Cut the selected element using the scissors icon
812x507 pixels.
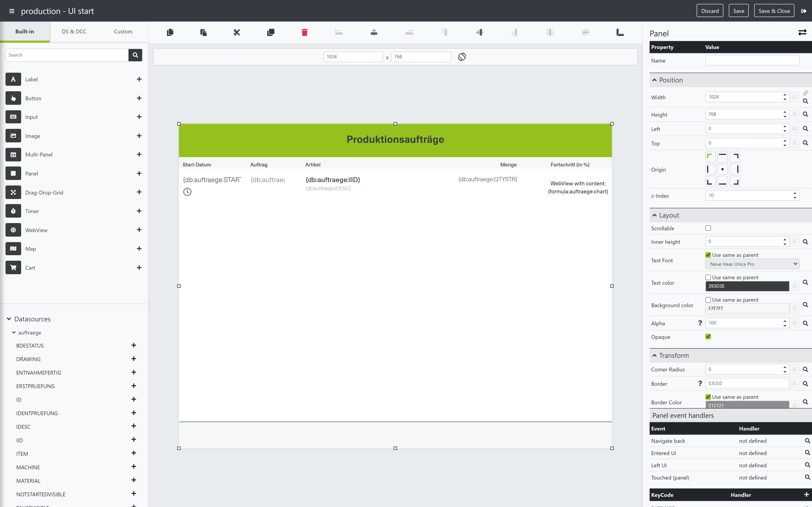click(x=237, y=32)
